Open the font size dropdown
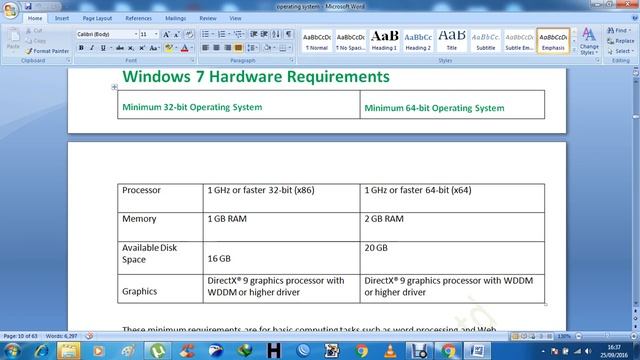The height and width of the screenshot is (360, 640). point(156,34)
